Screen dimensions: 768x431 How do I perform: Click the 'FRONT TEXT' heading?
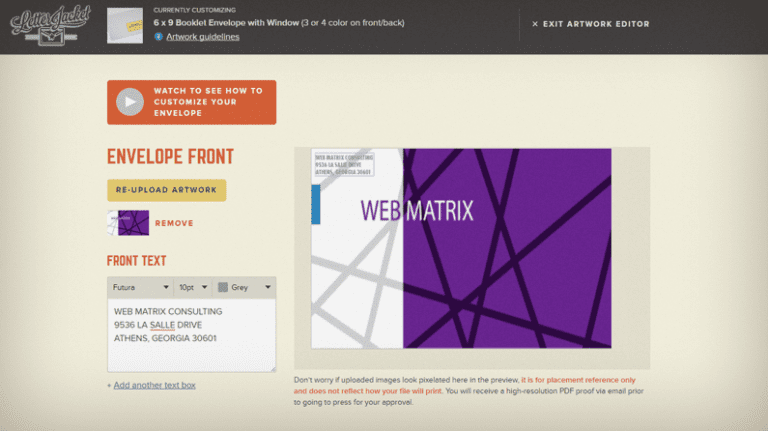pyautogui.click(x=137, y=261)
